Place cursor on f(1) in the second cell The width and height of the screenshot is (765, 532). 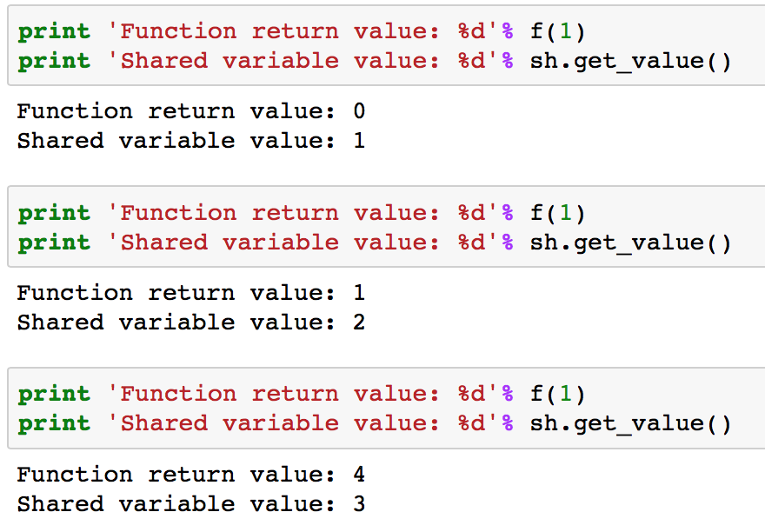pyautogui.click(x=557, y=213)
